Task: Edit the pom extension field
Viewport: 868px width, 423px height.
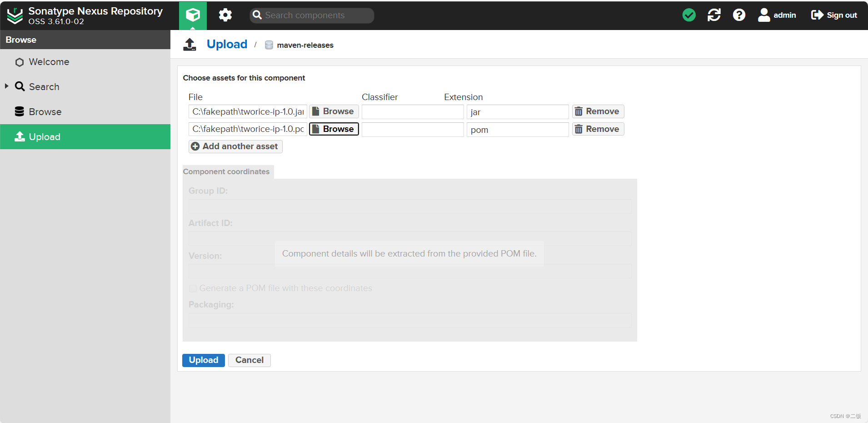Action: point(518,130)
